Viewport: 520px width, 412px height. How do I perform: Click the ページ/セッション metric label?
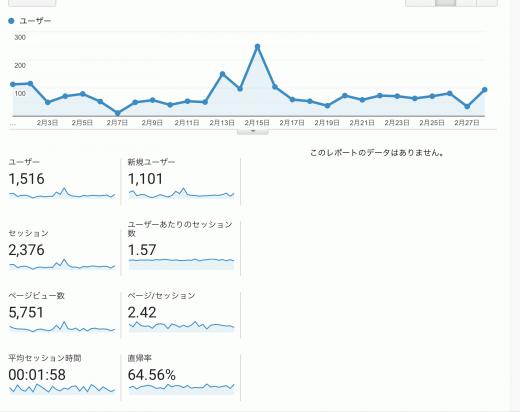point(162,296)
